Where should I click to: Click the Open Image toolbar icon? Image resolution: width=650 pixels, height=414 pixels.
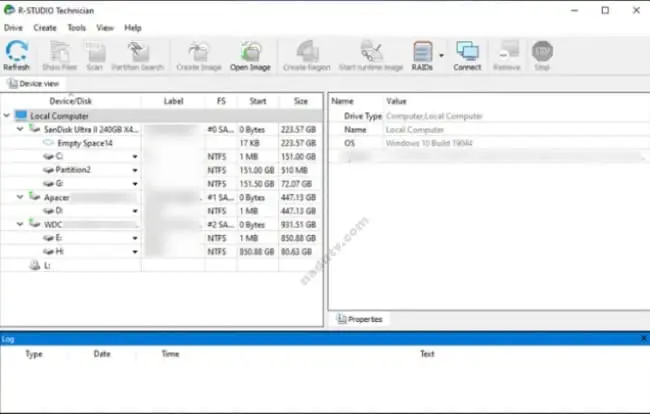pos(250,56)
